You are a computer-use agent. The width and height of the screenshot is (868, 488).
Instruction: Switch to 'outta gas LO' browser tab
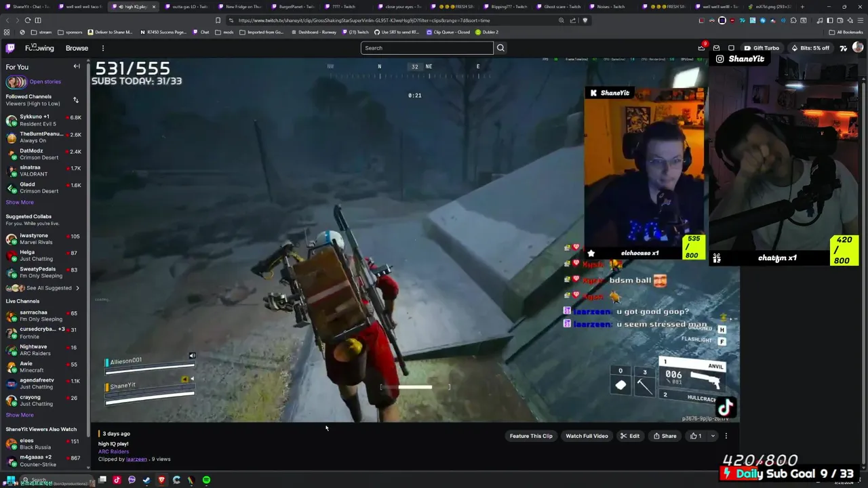tap(186, 7)
